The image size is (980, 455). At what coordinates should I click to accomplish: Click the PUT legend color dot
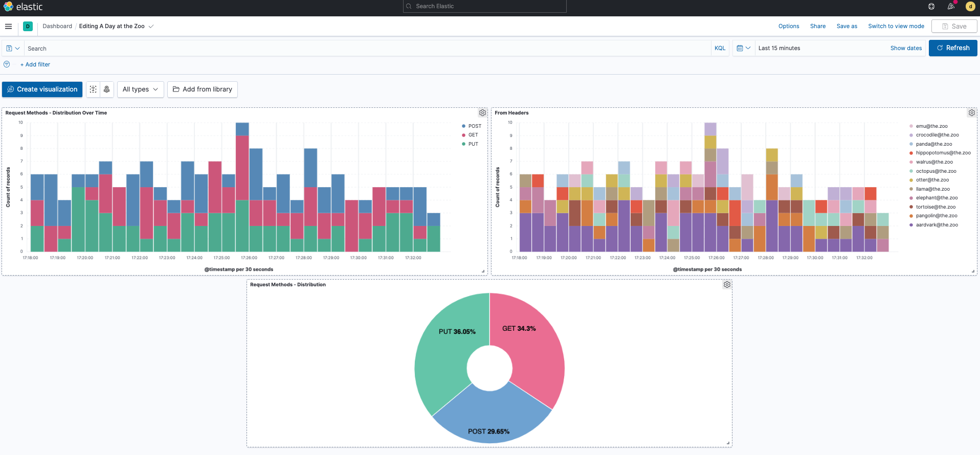coord(463,144)
